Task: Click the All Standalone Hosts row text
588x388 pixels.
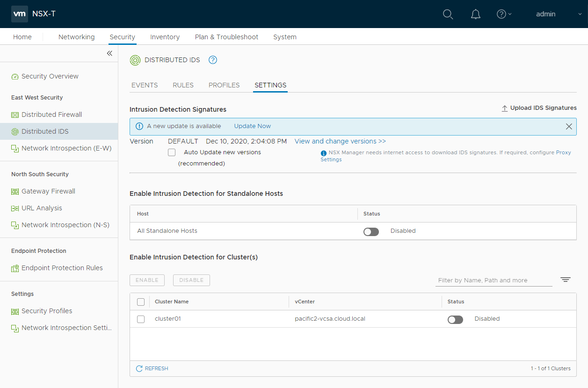Action: click(x=167, y=231)
